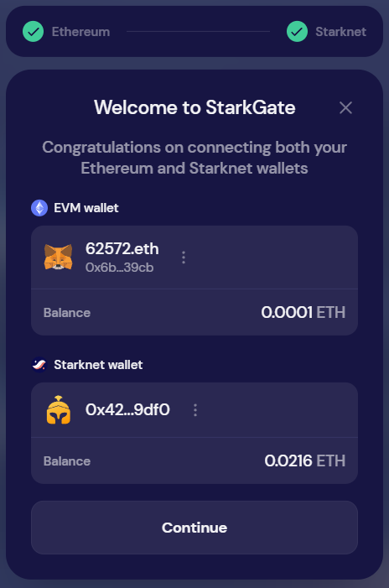Click the Starknet logo beside Starknet wallet
Viewport: 389px width, 588px height.
[x=39, y=365]
